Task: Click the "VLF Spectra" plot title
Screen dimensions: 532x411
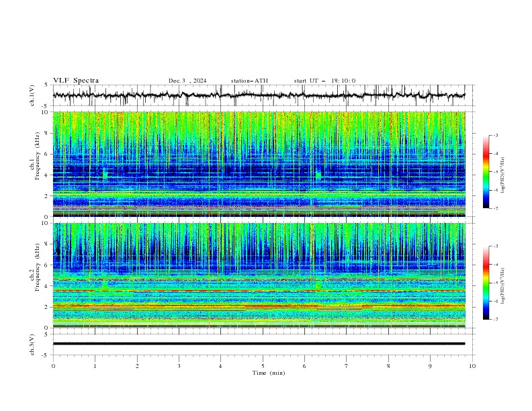Action: [x=76, y=81]
